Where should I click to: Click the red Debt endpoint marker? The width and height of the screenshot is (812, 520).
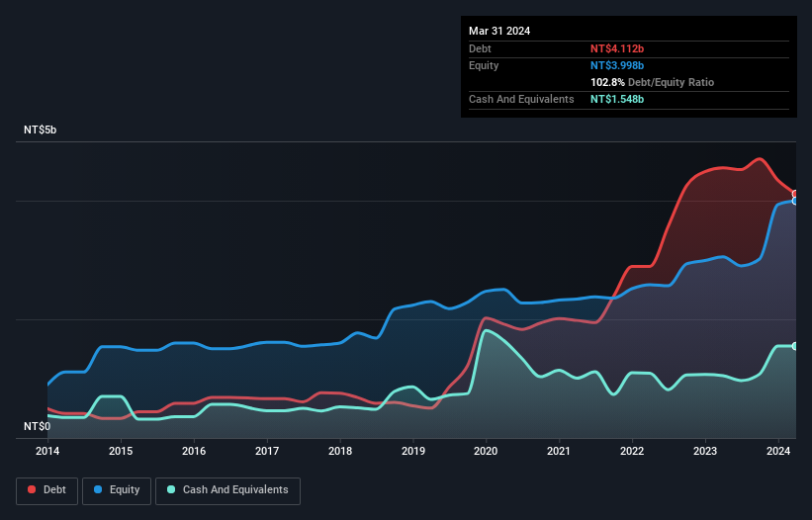[x=795, y=194]
